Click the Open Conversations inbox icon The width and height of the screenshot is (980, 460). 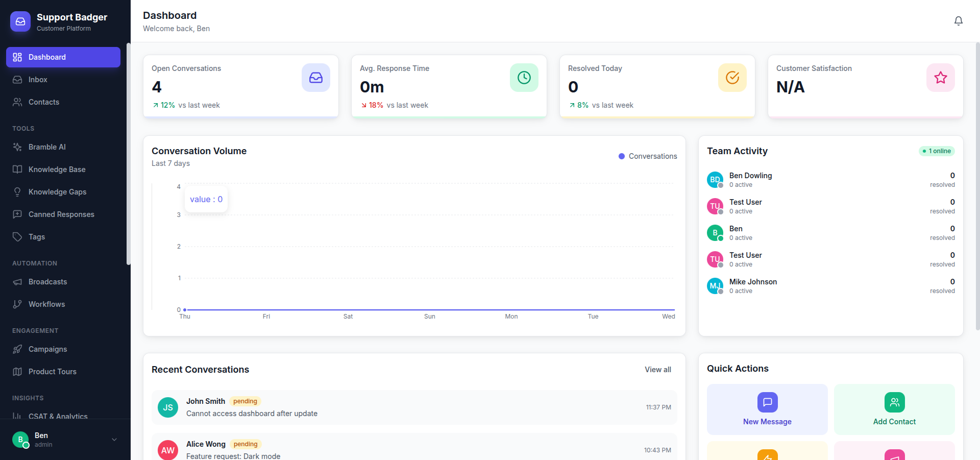(315, 78)
